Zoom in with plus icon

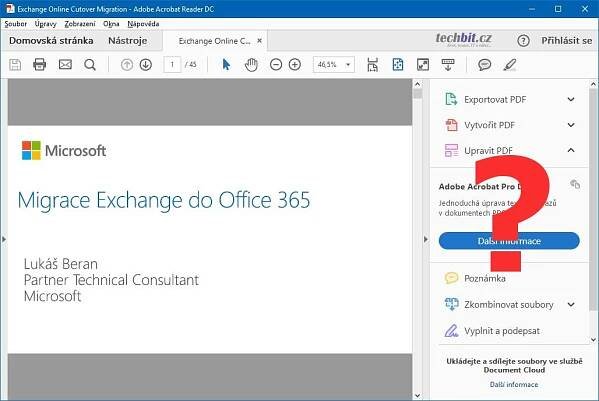(x=295, y=65)
